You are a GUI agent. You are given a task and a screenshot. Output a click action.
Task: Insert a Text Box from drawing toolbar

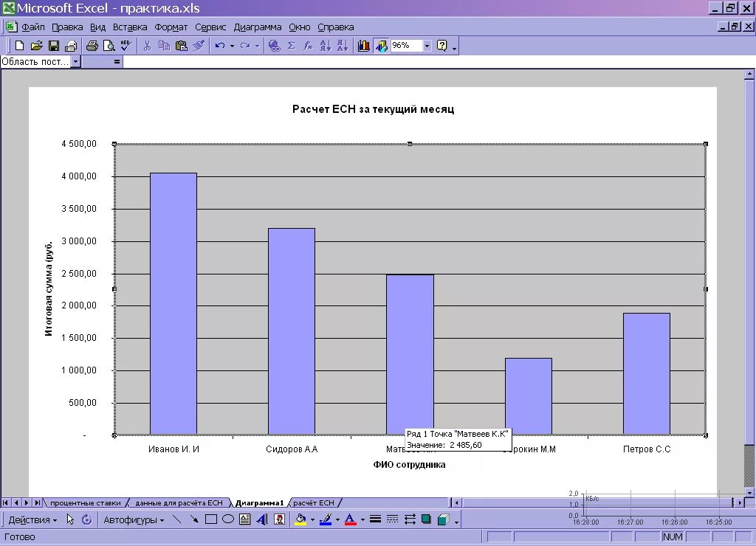[x=245, y=519]
